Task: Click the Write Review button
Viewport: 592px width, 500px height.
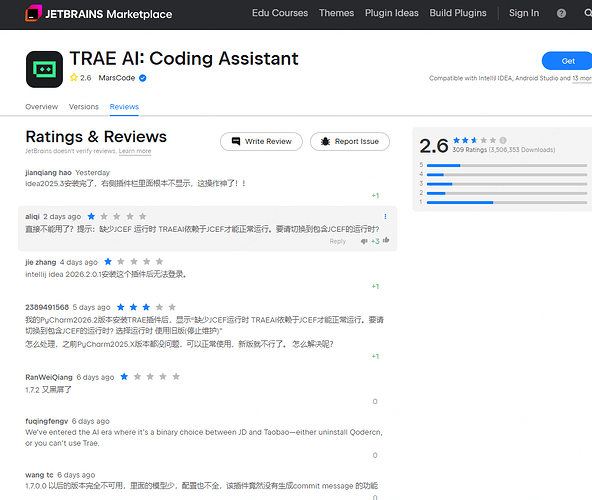Action: click(x=261, y=141)
